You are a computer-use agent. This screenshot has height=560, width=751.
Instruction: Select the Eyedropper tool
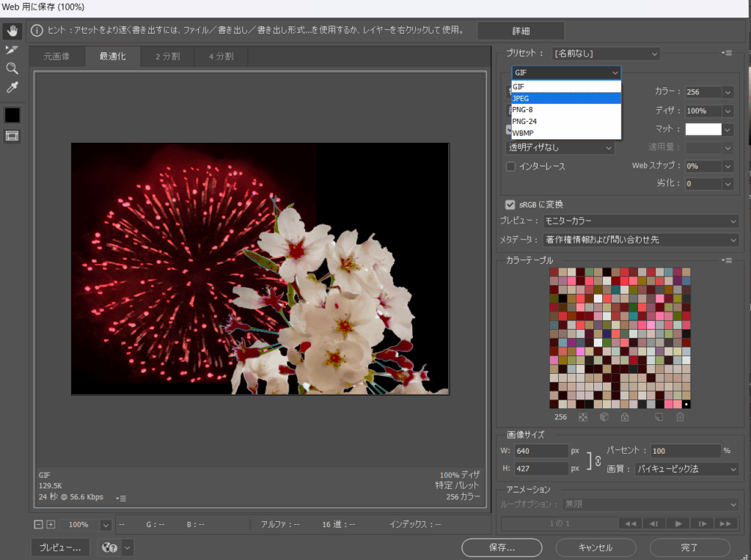[12, 87]
